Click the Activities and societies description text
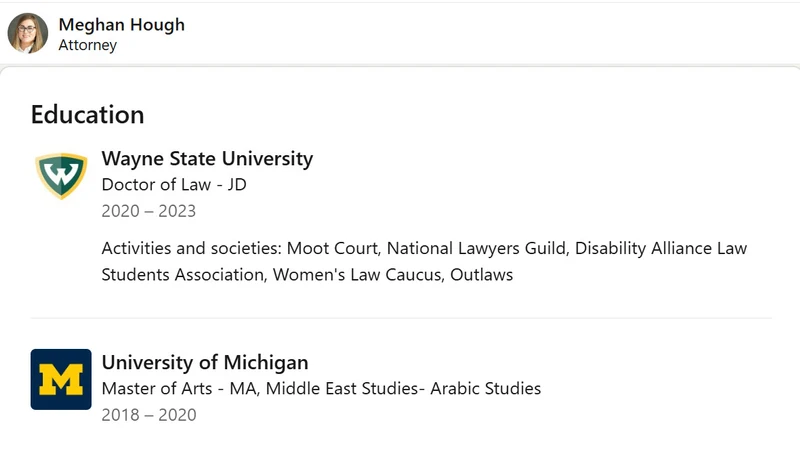This screenshot has height=458, width=800. click(x=424, y=261)
